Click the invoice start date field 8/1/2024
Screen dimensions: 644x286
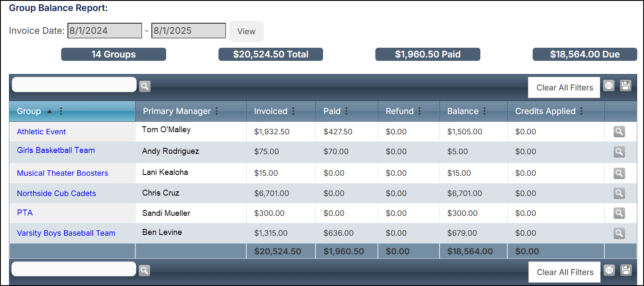[105, 31]
